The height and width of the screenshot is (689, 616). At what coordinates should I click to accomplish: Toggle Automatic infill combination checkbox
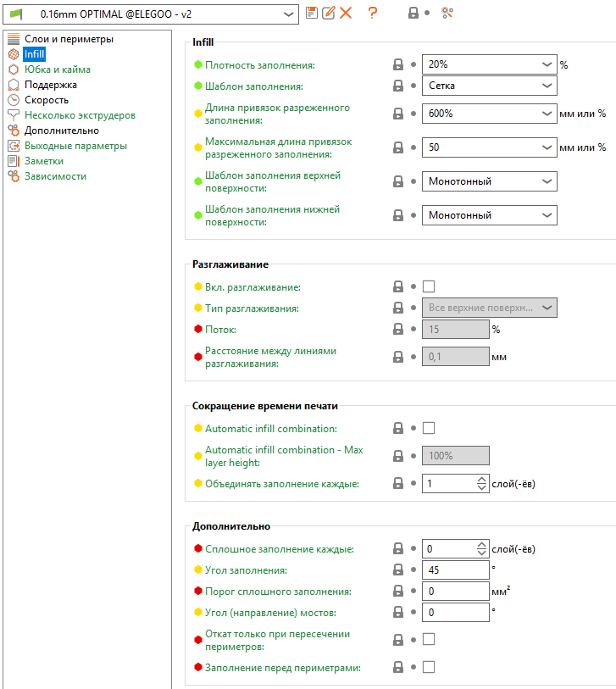point(429,428)
